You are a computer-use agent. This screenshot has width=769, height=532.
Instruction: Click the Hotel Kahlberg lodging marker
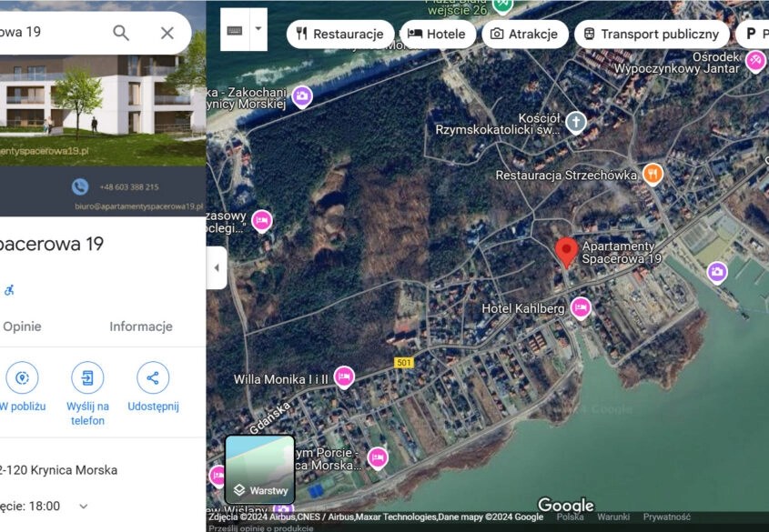[581, 308]
